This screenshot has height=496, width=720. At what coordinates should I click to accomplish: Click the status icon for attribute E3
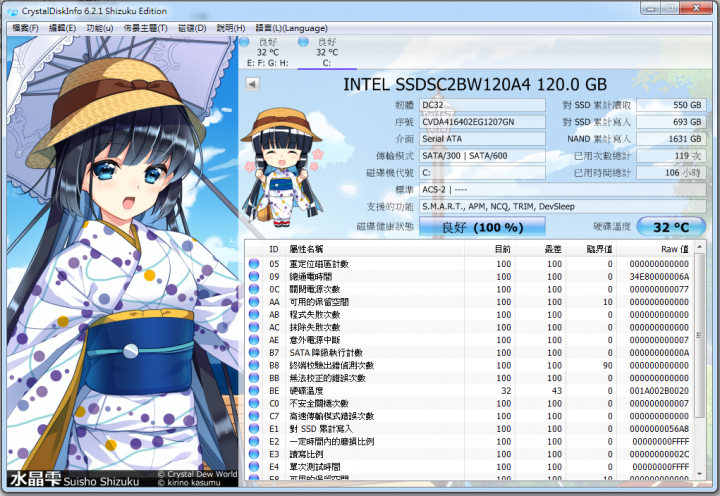click(x=254, y=454)
